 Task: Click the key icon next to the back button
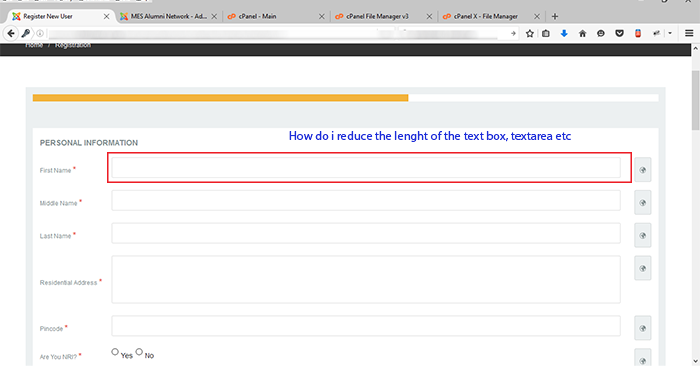(x=26, y=33)
